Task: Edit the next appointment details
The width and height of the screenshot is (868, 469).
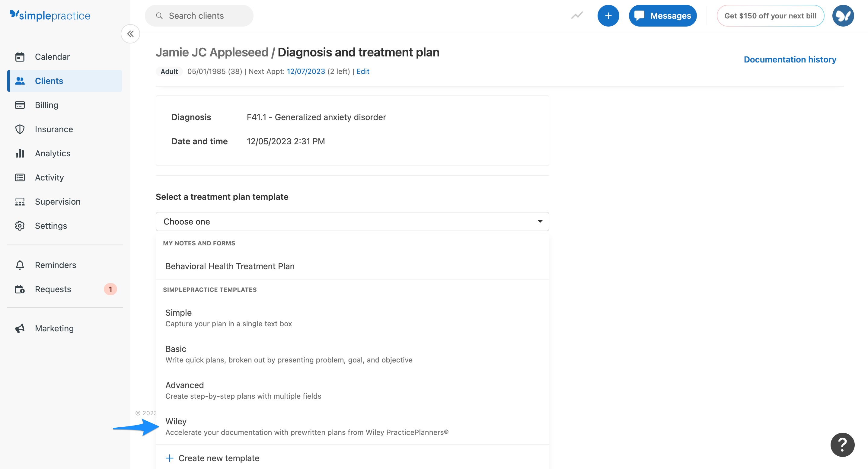Action: click(363, 71)
